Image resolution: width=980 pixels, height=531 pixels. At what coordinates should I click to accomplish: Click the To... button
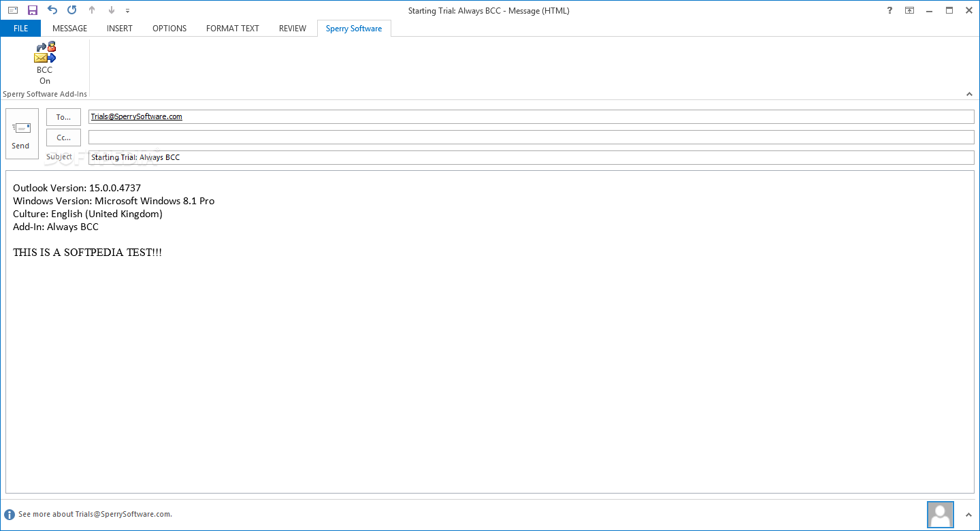63,117
